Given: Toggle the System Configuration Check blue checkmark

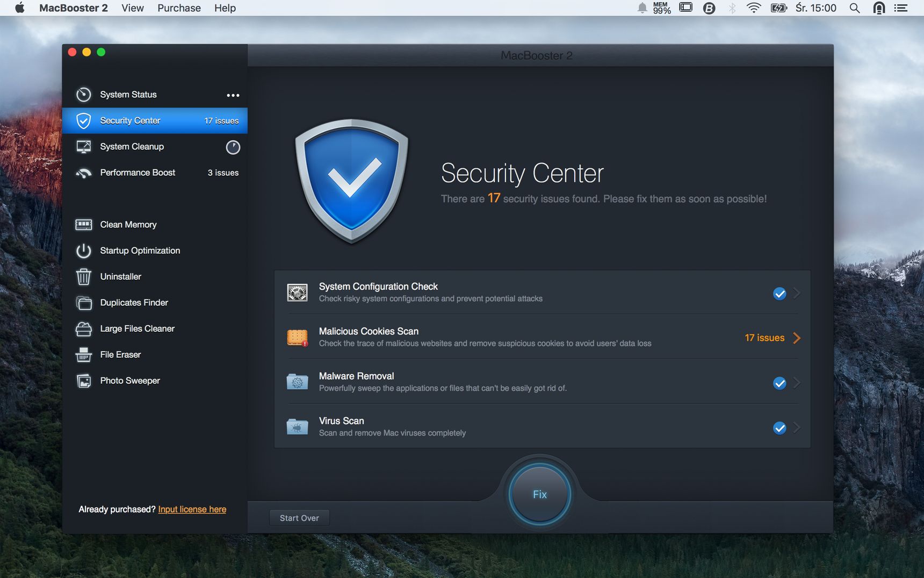Looking at the screenshot, I should pos(779,294).
